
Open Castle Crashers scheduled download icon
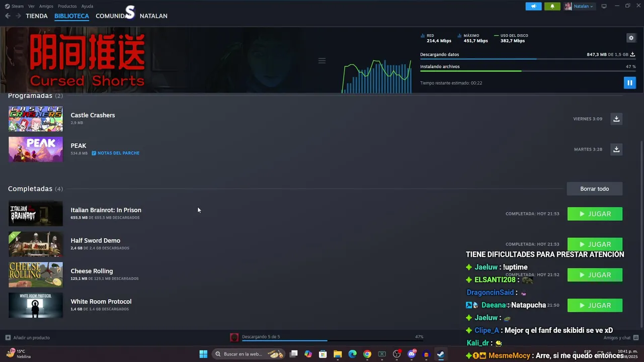coord(616,119)
